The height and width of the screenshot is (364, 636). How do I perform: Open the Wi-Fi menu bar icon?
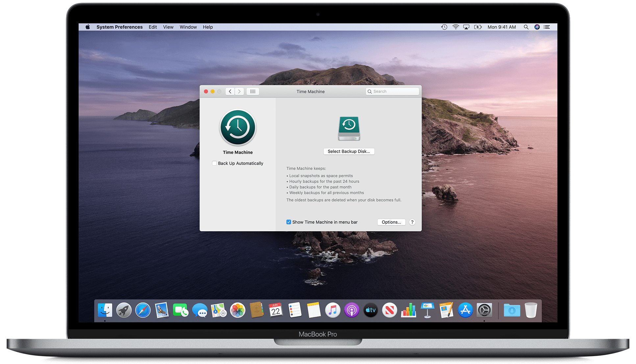click(x=455, y=27)
